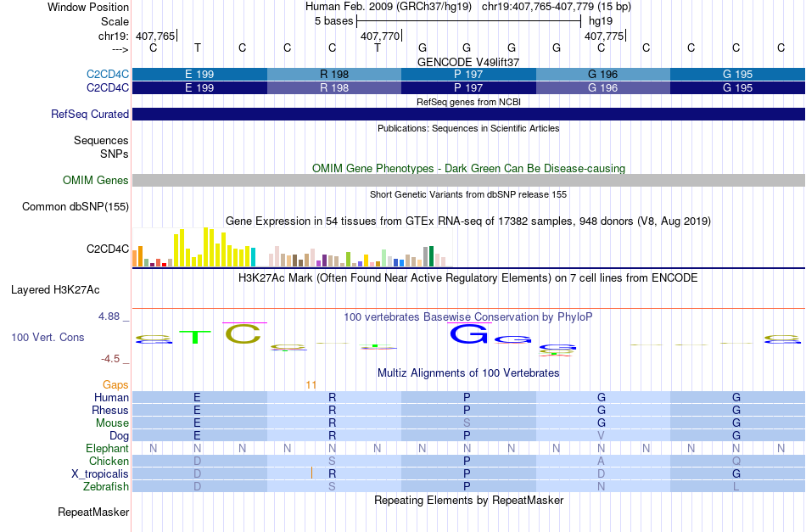806x532 pixels.
Task: Click the Rhesus alignment row label
Action: 110,410
